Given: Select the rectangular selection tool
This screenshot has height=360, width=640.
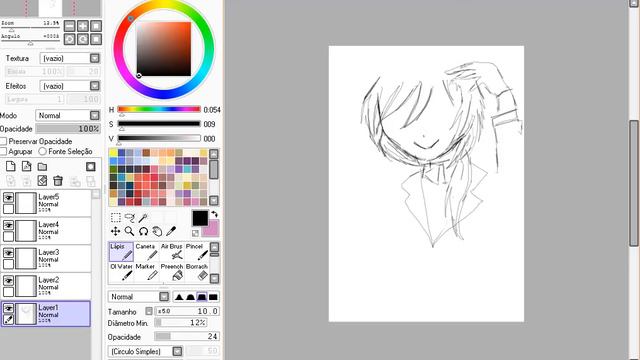Looking at the screenshot, I should [116, 218].
